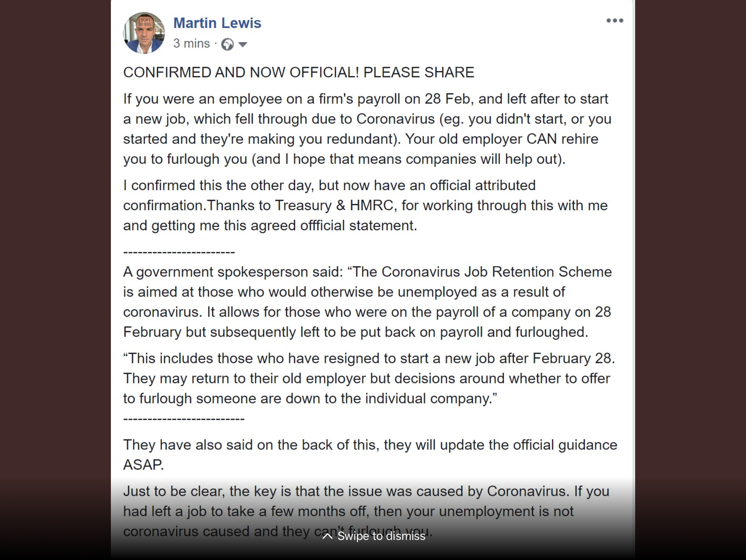Tap the upward chevron above the dismiss hint
The image size is (746, 560).
coord(327,536)
